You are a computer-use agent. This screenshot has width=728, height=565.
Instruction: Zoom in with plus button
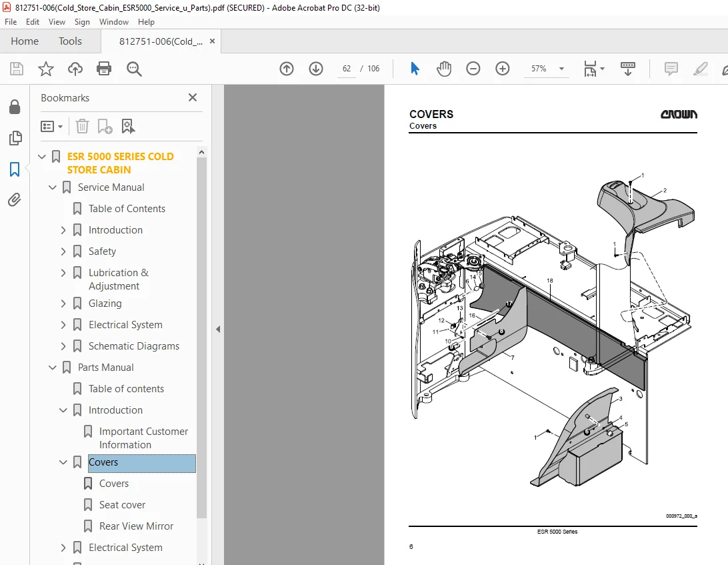pyautogui.click(x=503, y=69)
